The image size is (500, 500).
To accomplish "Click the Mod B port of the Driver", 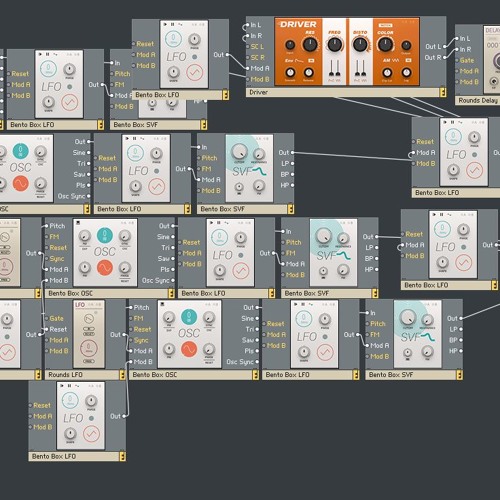I will [247, 79].
